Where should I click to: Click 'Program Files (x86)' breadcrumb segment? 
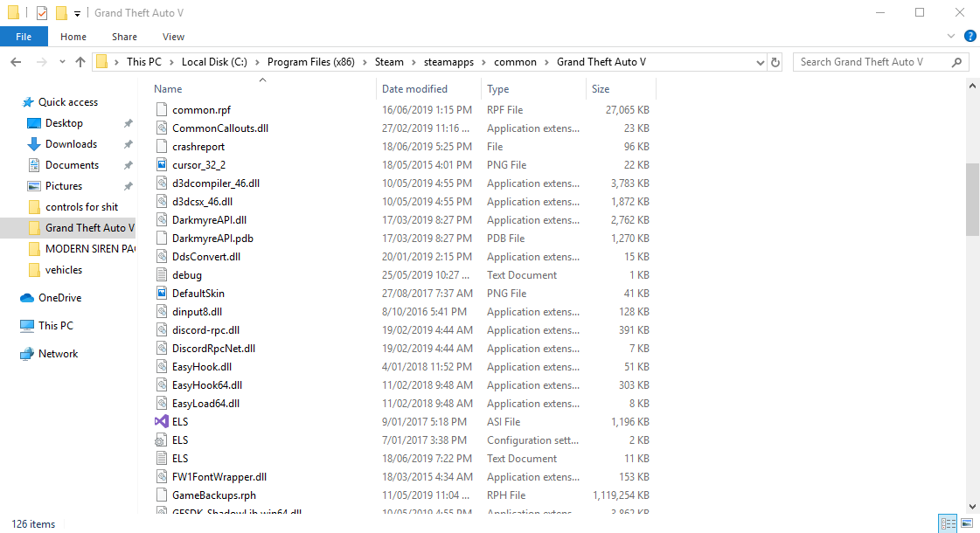(x=310, y=62)
